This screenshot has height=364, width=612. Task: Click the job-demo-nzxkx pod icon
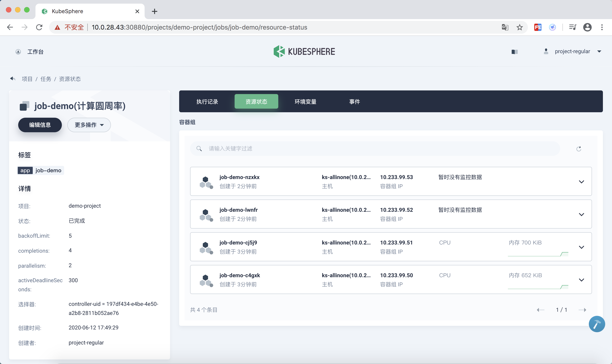click(x=206, y=182)
